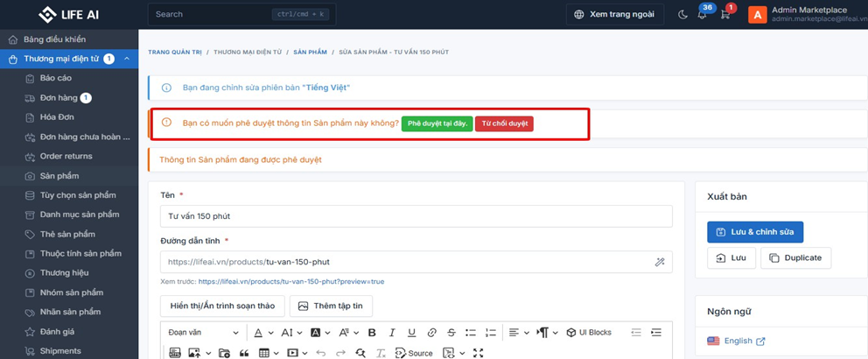Image resolution: width=868 pixels, height=359 pixels.
Task: Apply italic formatting in the editor toolbar
Action: click(391, 333)
